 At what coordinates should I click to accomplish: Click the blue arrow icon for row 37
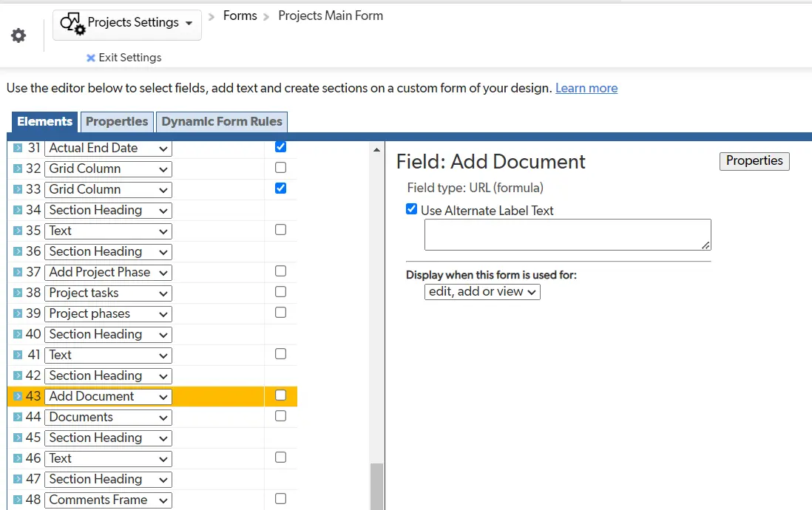click(18, 272)
